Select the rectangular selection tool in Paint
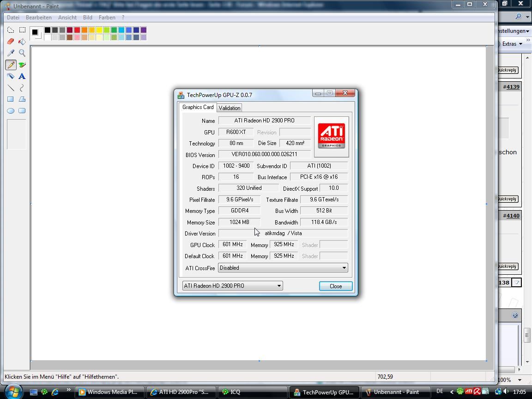Viewport: 532px width, 399px height. coord(22,30)
